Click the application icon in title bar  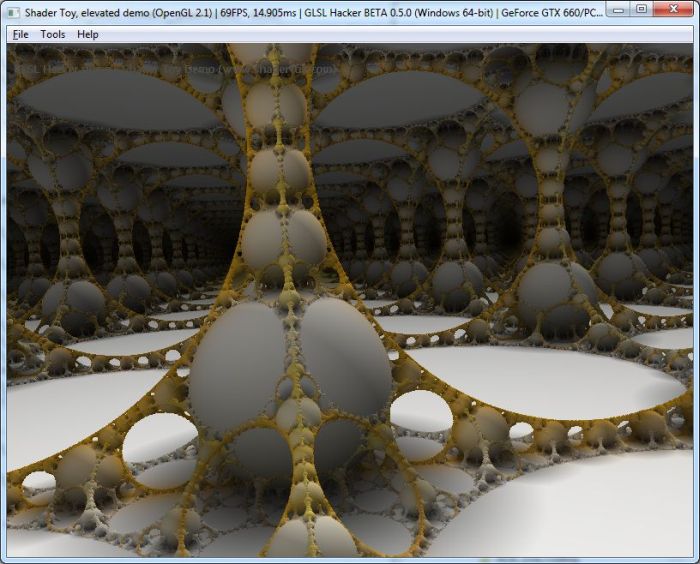point(13,13)
